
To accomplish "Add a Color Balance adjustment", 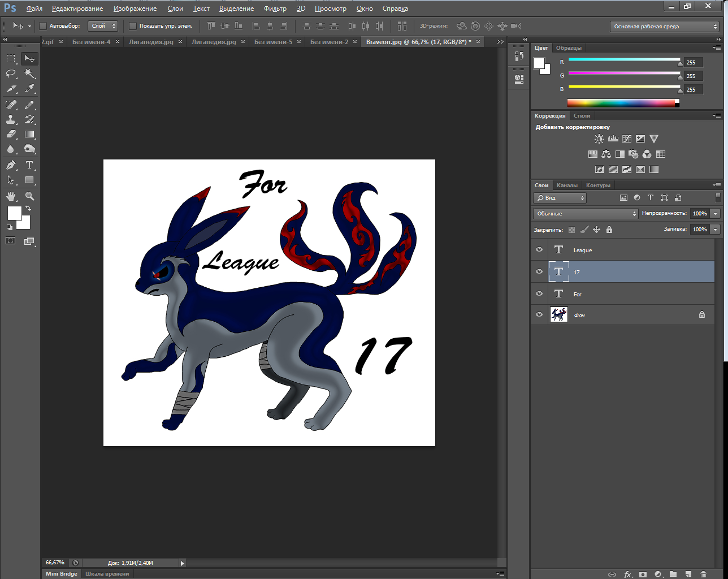I will pos(606,154).
